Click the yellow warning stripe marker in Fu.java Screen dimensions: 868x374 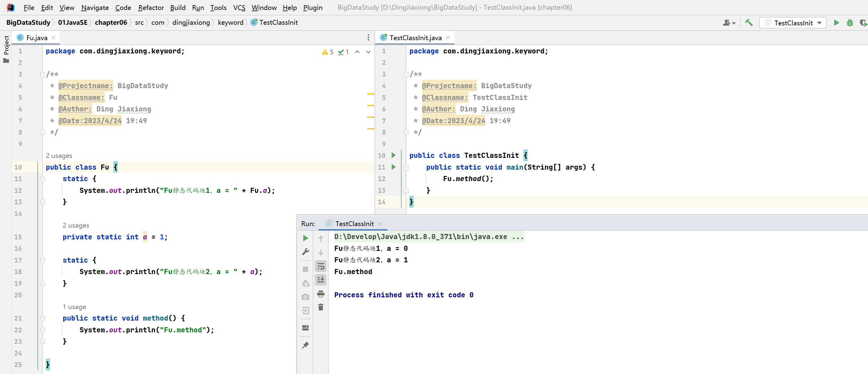[371, 94]
